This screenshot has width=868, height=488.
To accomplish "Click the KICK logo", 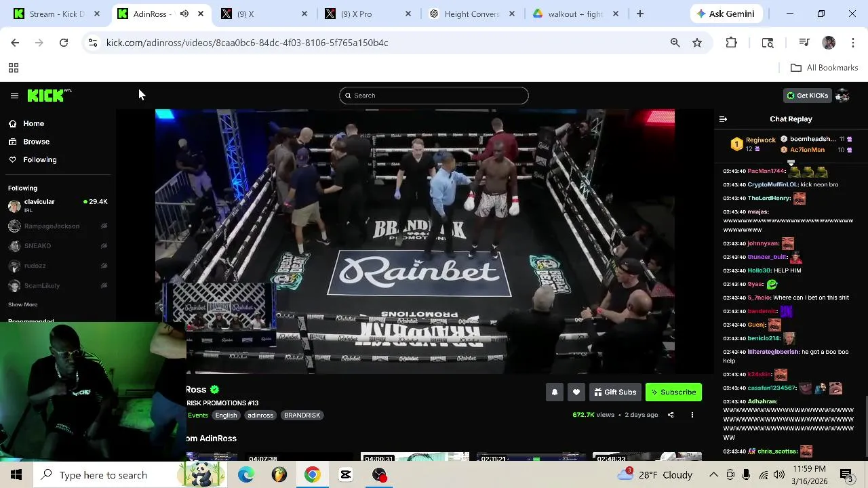I will pyautogui.click(x=49, y=96).
